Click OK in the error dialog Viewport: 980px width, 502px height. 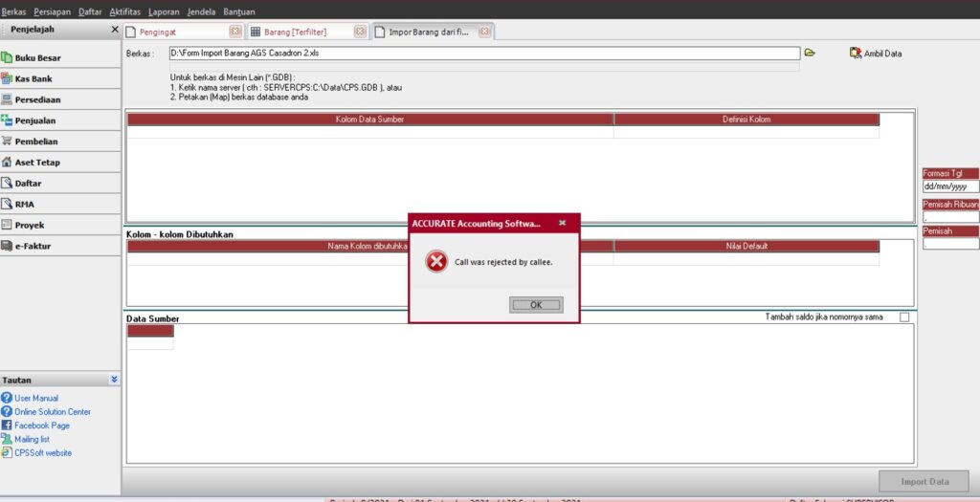click(x=536, y=305)
